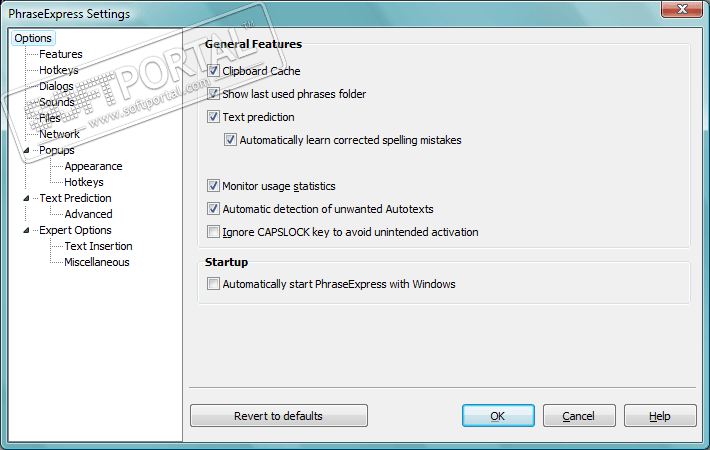
Task: Enable Automatically start PhraseExpress with Windows
Action: pos(213,284)
